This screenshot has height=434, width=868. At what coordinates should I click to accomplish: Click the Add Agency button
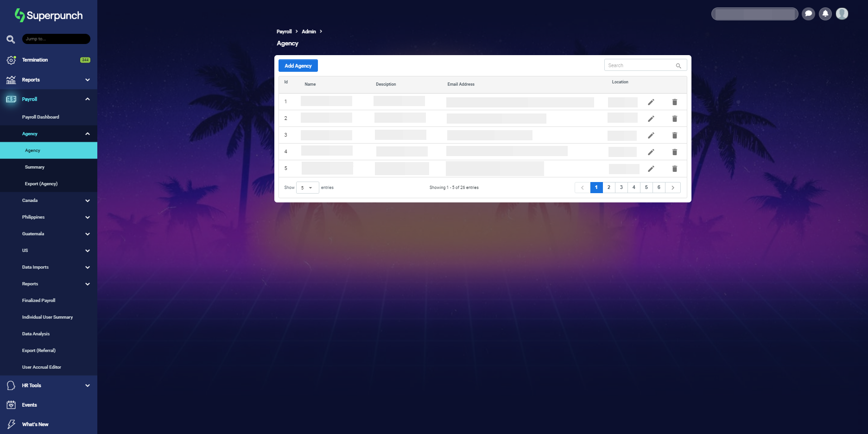click(298, 66)
